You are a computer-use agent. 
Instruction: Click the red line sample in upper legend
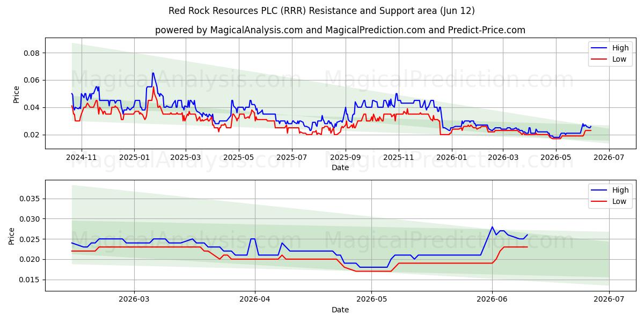tap(599, 60)
